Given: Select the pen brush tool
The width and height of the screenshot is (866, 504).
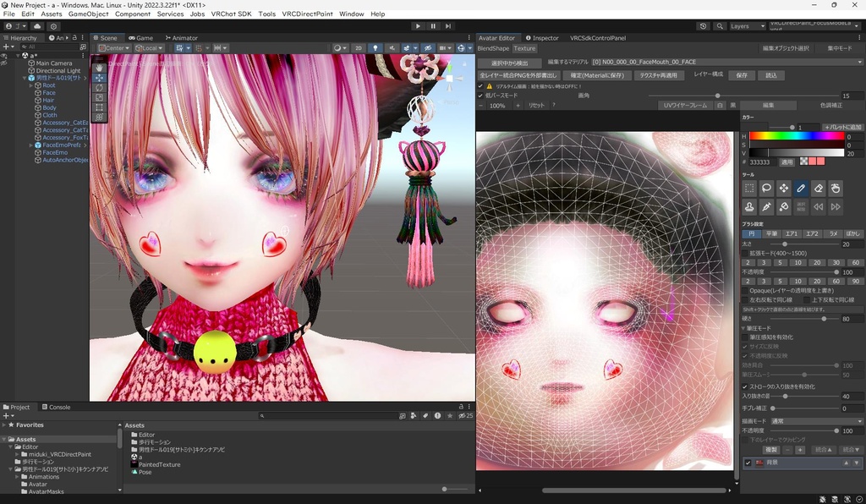Looking at the screenshot, I should tap(801, 189).
